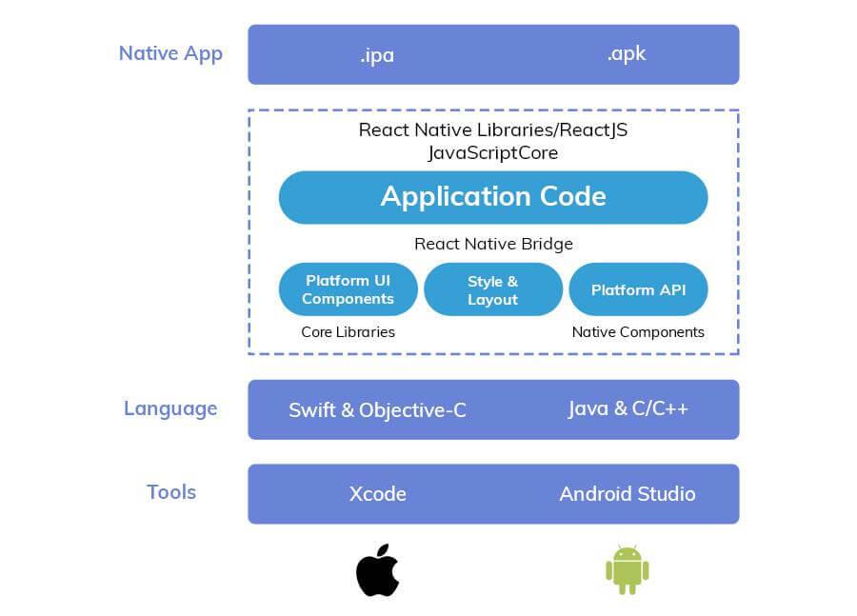Select the Application Code pill
This screenshot has height=616, width=857.
(x=493, y=197)
